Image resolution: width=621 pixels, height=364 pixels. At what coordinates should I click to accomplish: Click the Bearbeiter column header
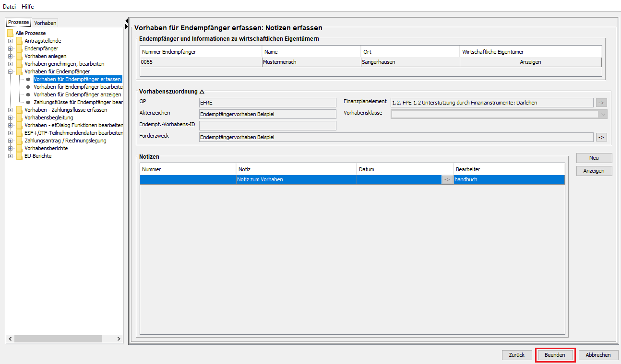pyautogui.click(x=509, y=169)
